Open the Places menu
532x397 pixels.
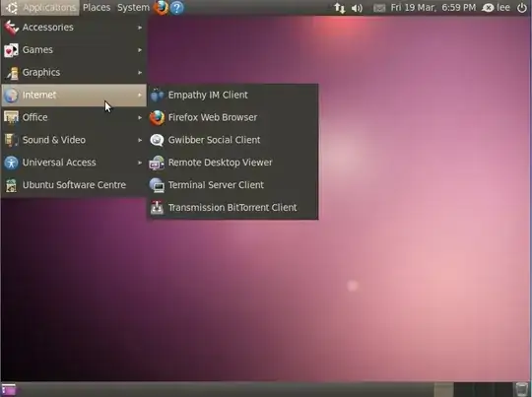(97, 8)
